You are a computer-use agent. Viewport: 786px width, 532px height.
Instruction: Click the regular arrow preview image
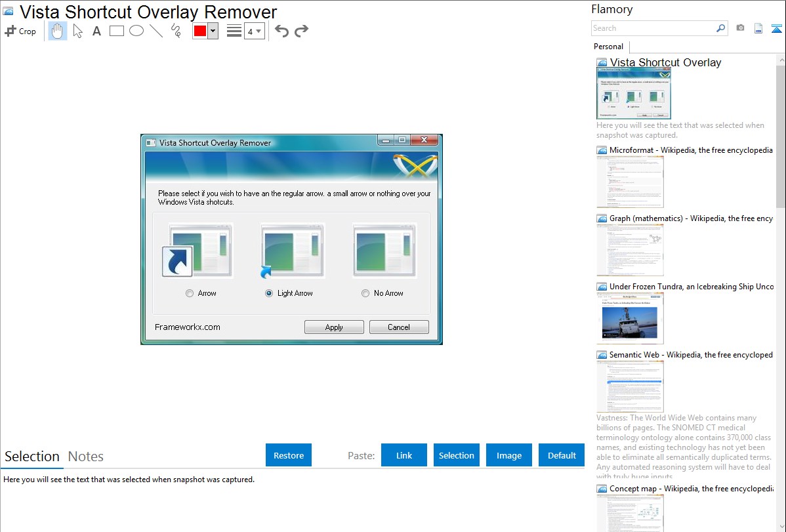(x=197, y=250)
